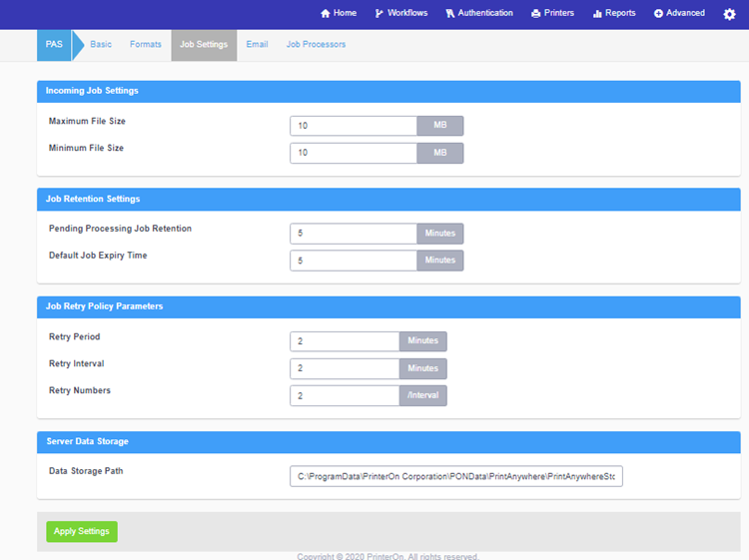The width and height of the screenshot is (749, 560).
Task: Click the Home icon in top navigation
Action: [326, 14]
